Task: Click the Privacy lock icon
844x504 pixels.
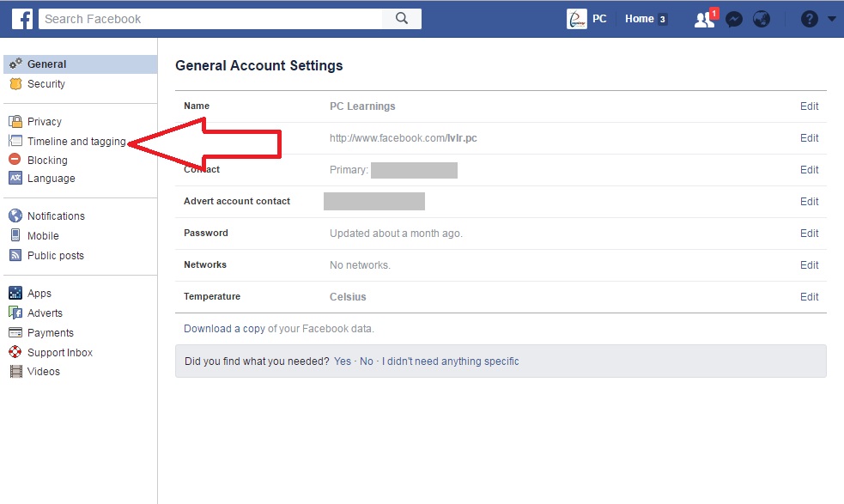Action: click(x=15, y=121)
